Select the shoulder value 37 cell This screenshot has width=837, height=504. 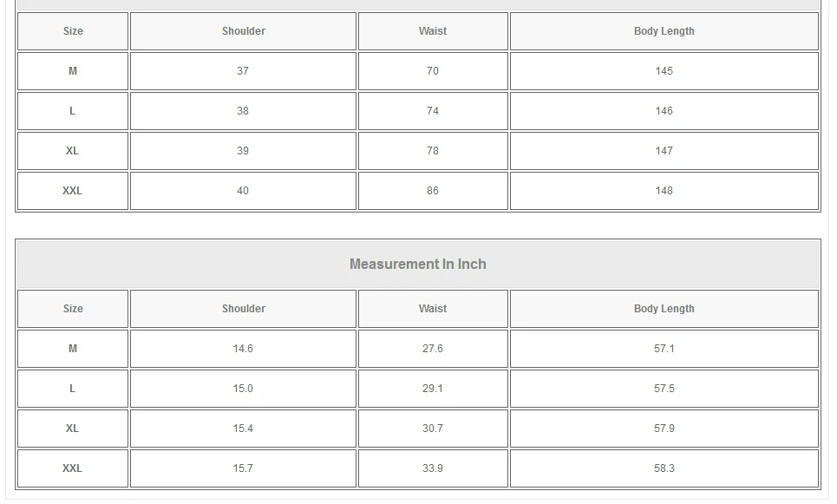pyautogui.click(x=243, y=71)
